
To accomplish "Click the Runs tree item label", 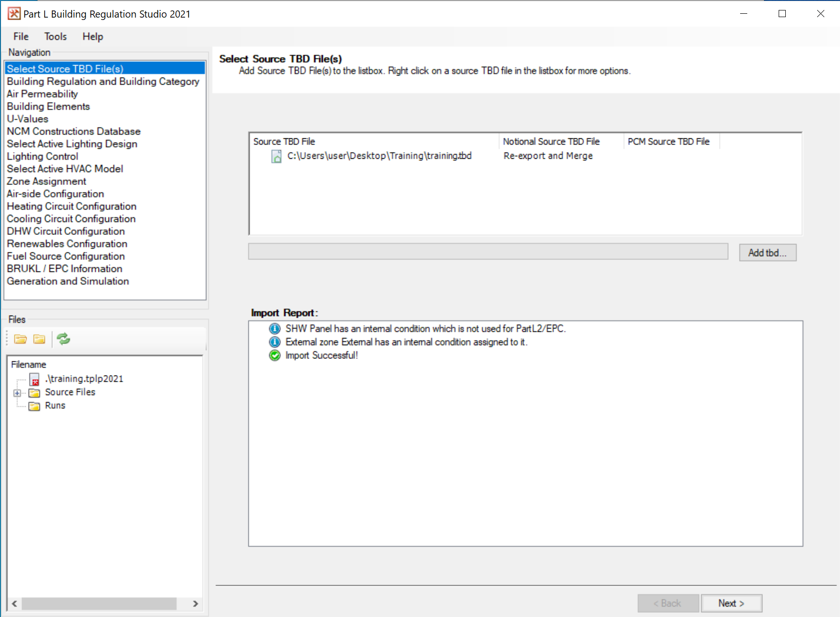I will click(x=55, y=405).
